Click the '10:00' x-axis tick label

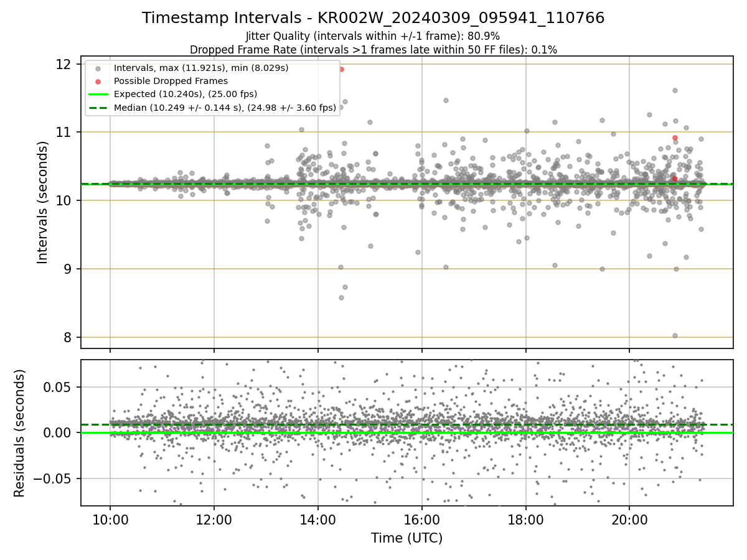[110, 519]
